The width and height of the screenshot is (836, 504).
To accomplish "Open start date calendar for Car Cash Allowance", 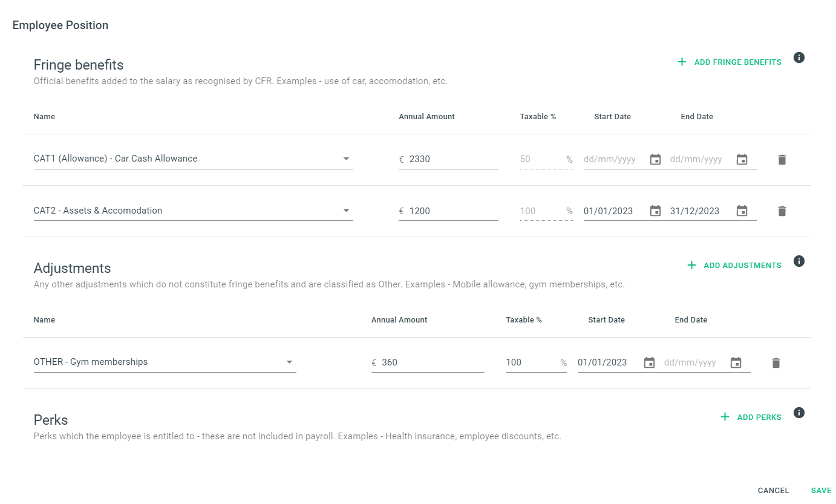I will (655, 160).
